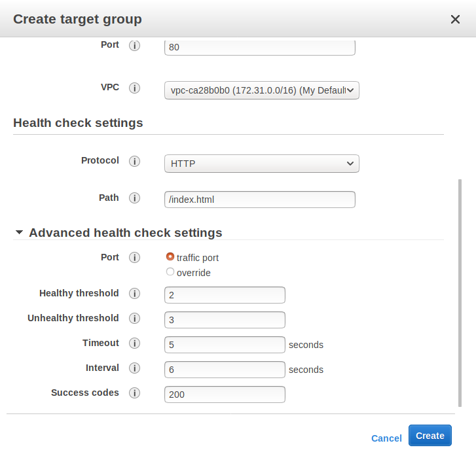
Task: Click the Port field containing 80
Action: [x=260, y=47]
